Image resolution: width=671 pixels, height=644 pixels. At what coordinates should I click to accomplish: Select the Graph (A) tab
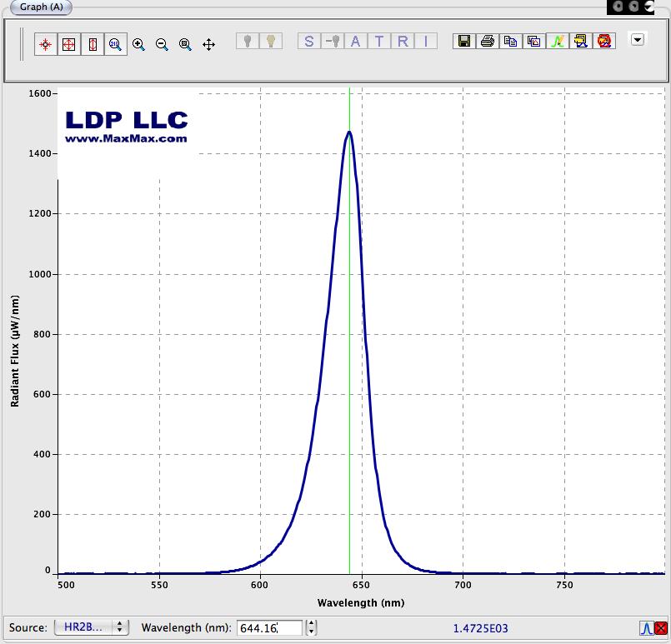(41, 7)
